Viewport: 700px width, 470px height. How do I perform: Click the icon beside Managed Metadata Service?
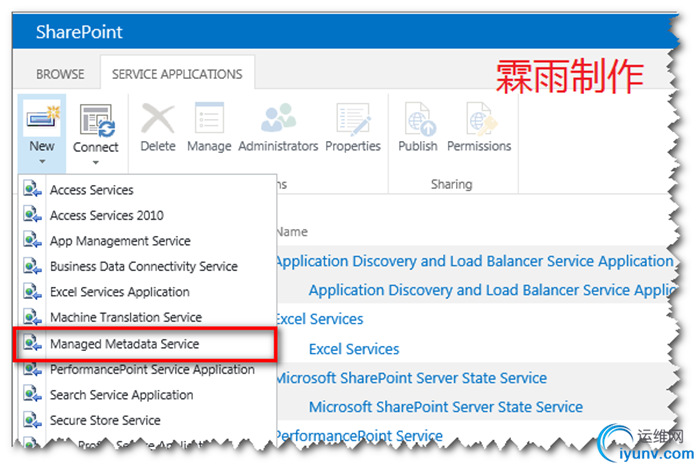[32, 343]
